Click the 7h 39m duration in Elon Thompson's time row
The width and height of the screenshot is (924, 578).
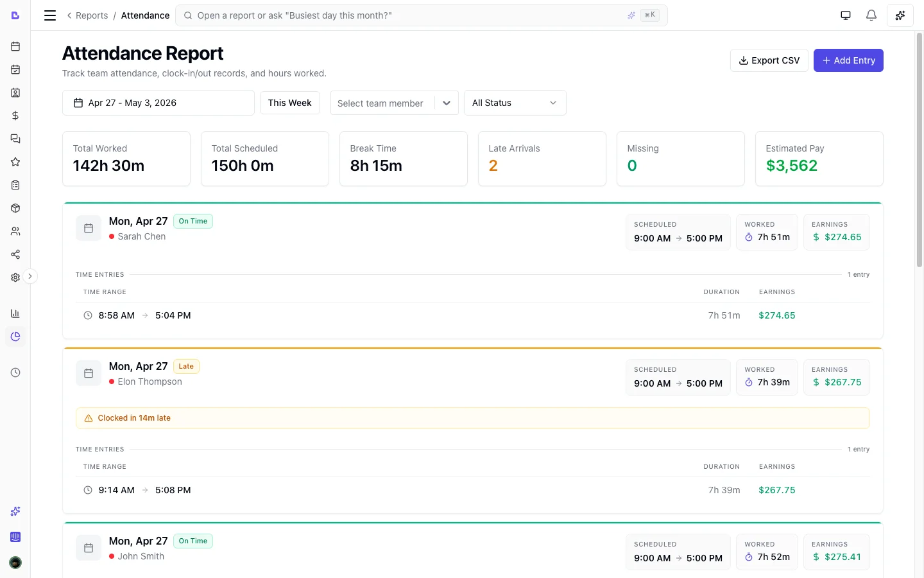tap(724, 490)
